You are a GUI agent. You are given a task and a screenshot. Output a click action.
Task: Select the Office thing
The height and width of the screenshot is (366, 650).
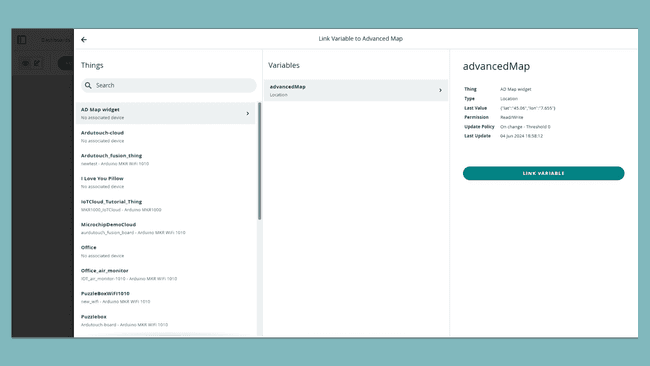coord(166,251)
